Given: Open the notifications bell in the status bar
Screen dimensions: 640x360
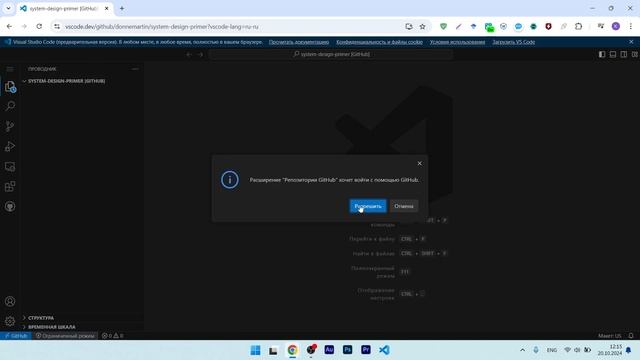Looking at the screenshot, I should [x=631, y=336].
